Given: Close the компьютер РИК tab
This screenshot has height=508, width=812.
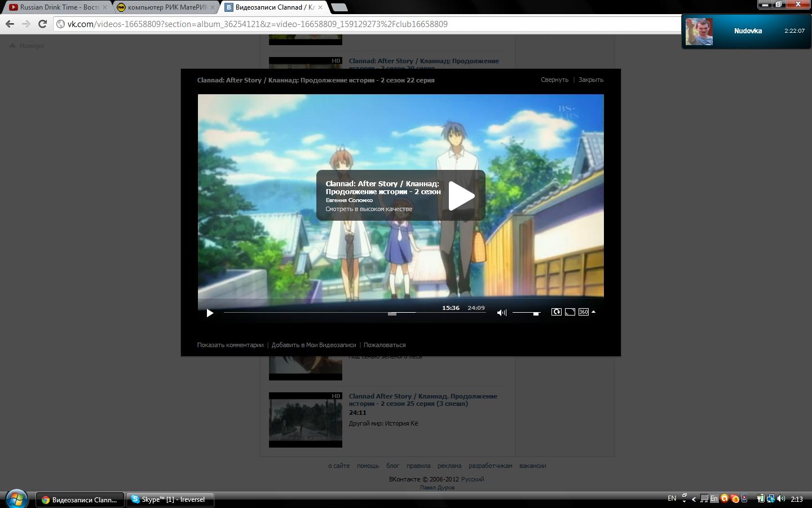Looking at the screenshot, I should point(213,7).
